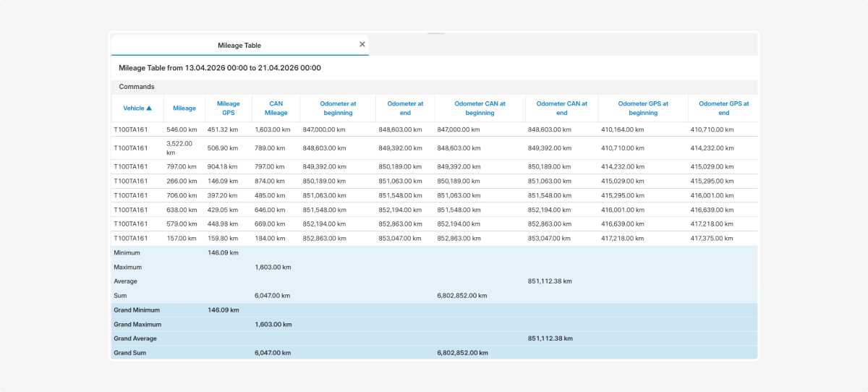
Task: Sort by Odometer CAN at beginning
Action: (480, 108)
